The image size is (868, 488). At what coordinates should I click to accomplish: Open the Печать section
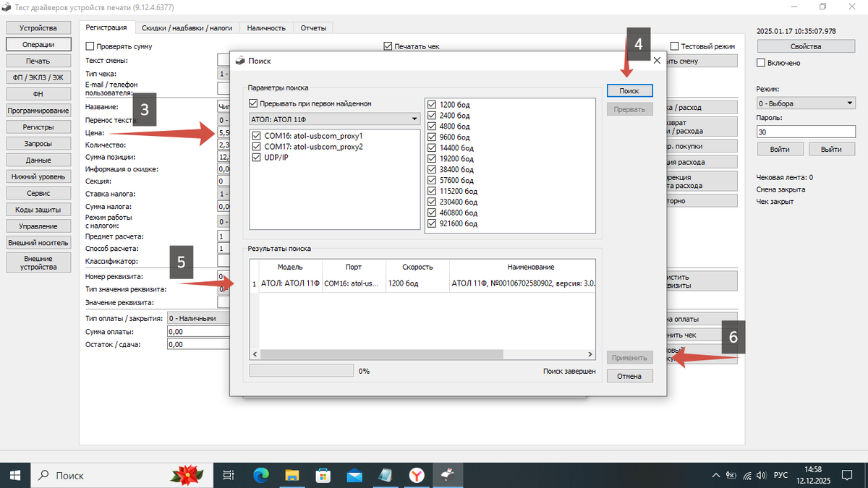click(38, 61)
